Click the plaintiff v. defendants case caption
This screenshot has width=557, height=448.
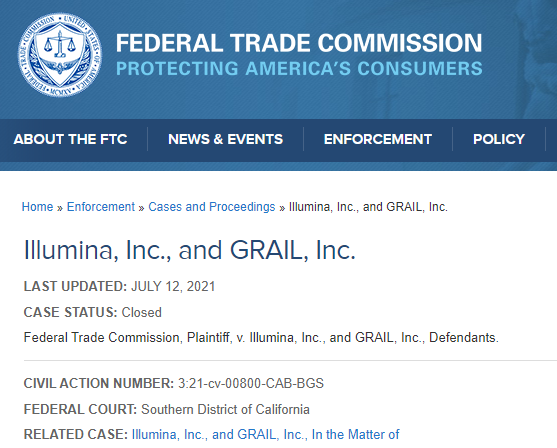(261, 338)
